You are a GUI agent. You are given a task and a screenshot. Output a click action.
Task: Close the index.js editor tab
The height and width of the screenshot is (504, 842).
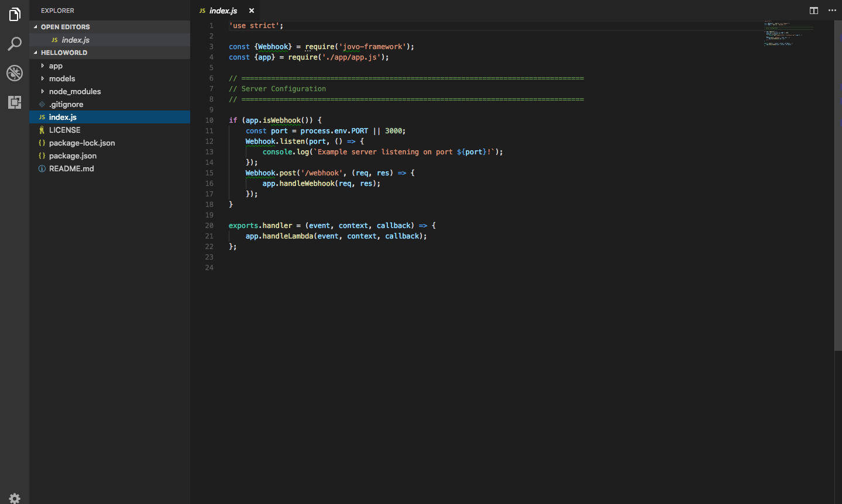252,11
